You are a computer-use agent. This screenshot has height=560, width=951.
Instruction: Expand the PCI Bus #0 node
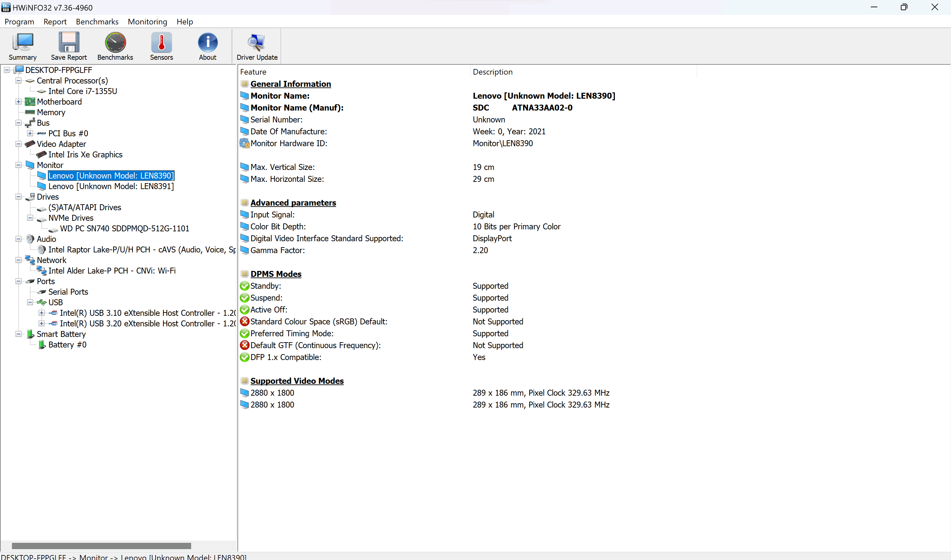[30, 133]
